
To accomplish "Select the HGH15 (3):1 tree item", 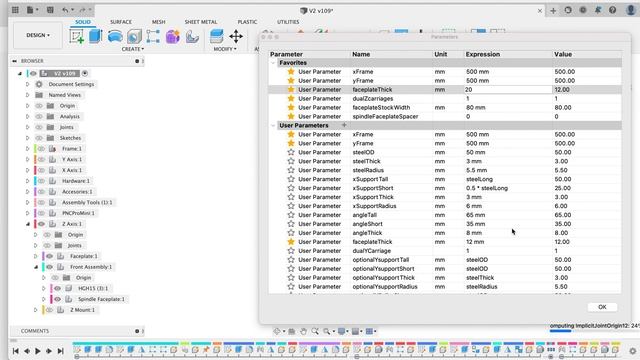I will (x=93, y=288).
